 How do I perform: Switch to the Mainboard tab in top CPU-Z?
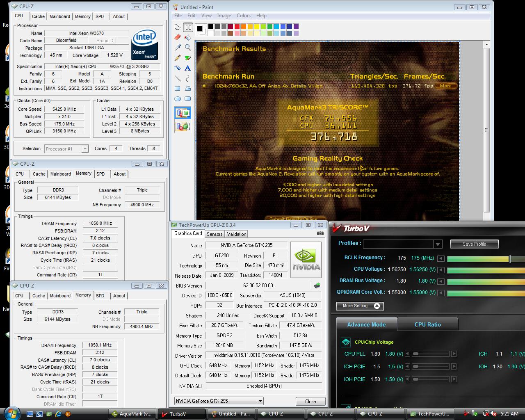60,16
